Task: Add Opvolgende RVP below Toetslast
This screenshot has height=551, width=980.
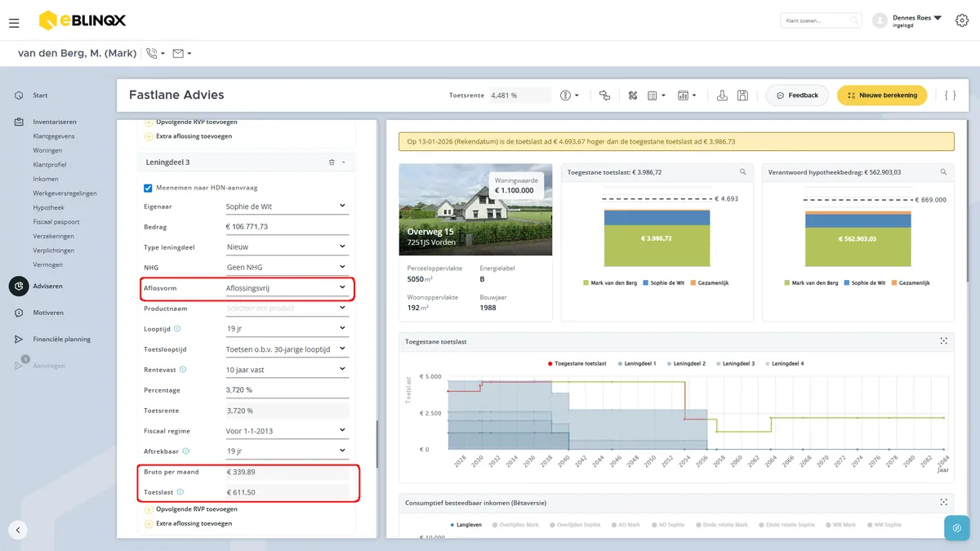Action: [x=190, y=509]
